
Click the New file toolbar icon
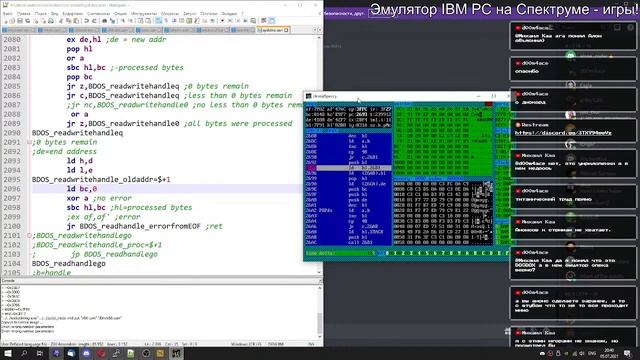point(6,20)
